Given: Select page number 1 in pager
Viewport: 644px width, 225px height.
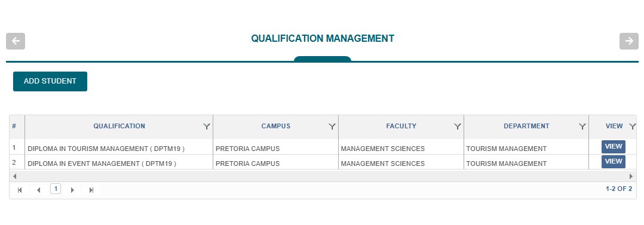Looking at the screenshot, I should [x=56, y=189].
